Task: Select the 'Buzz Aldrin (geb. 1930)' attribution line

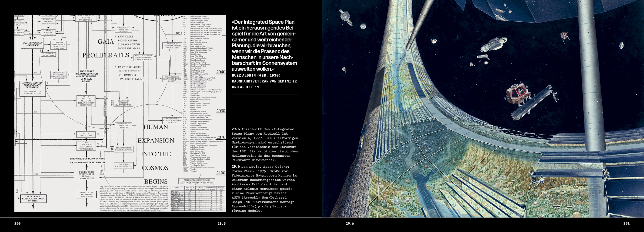Action: 257,75
